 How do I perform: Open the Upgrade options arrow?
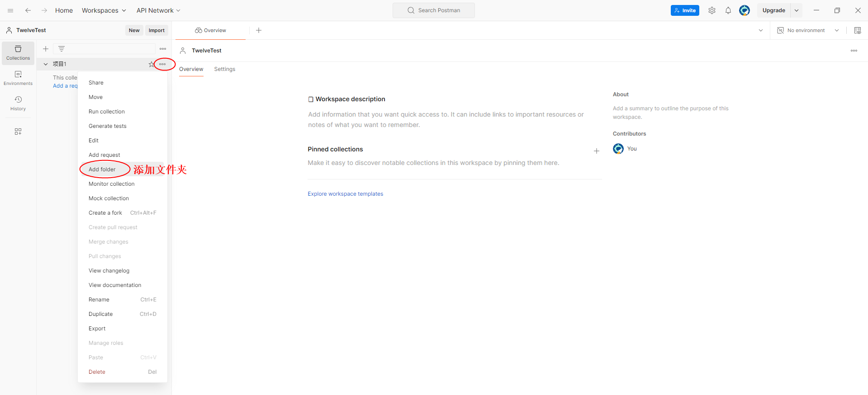point(797,10)
